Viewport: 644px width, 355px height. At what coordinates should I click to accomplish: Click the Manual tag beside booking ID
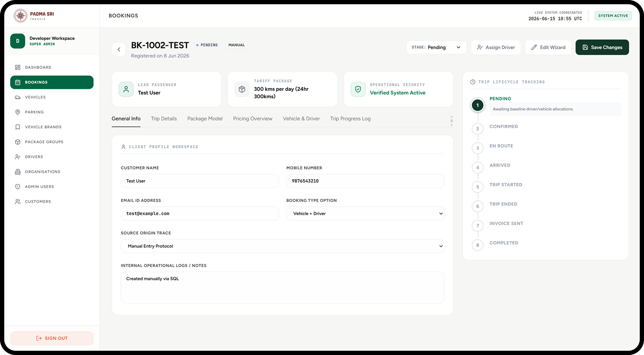click(x=237, y=45)
